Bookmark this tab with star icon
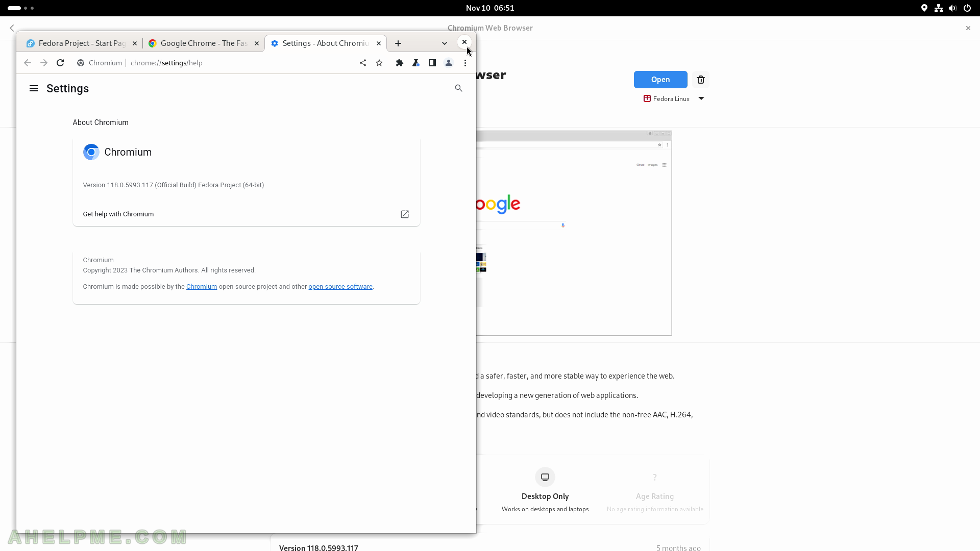 (379, 63)
